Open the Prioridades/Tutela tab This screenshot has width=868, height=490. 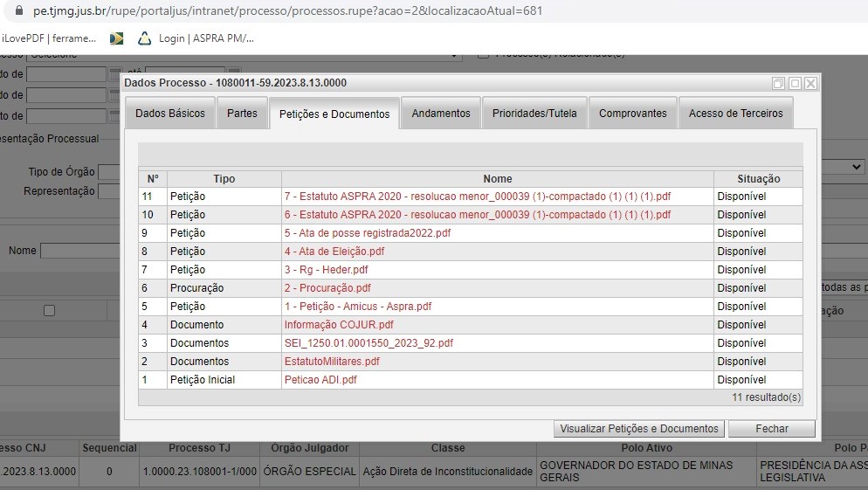(534, 113)
